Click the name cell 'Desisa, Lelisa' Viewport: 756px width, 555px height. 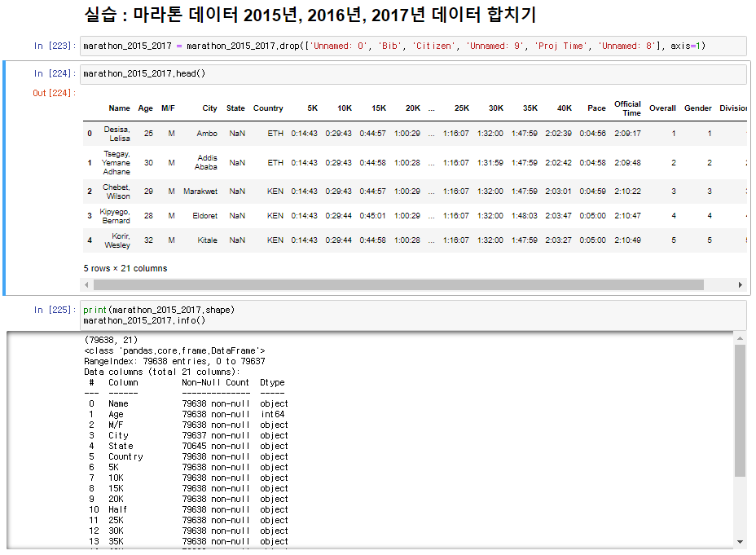click(116, 134)
